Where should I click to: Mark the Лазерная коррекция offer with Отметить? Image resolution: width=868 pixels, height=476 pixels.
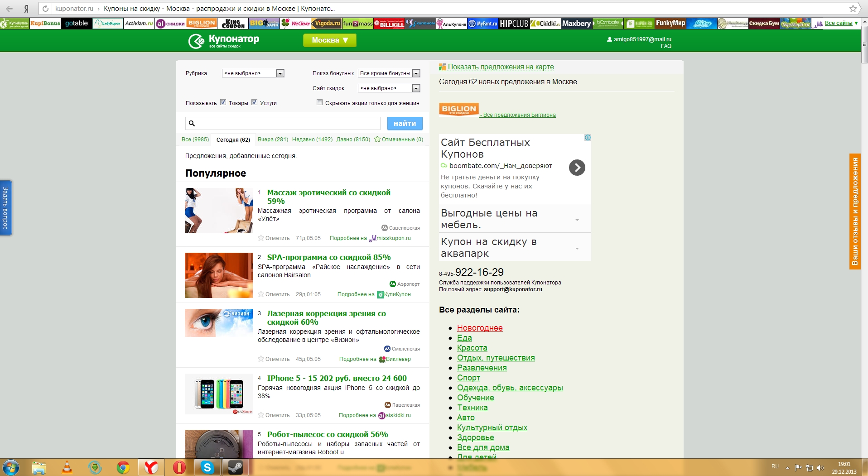tap(274, 359)
